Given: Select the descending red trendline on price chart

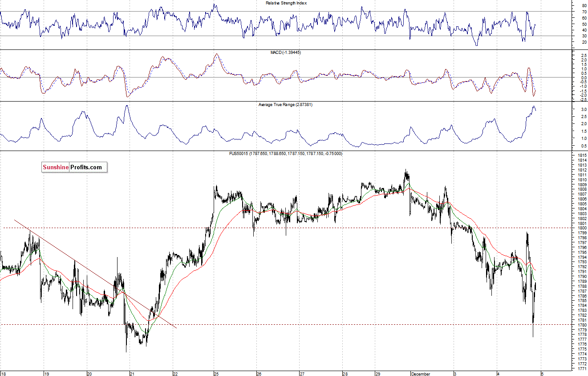Looking at the screenshot, I should [96, 274].
